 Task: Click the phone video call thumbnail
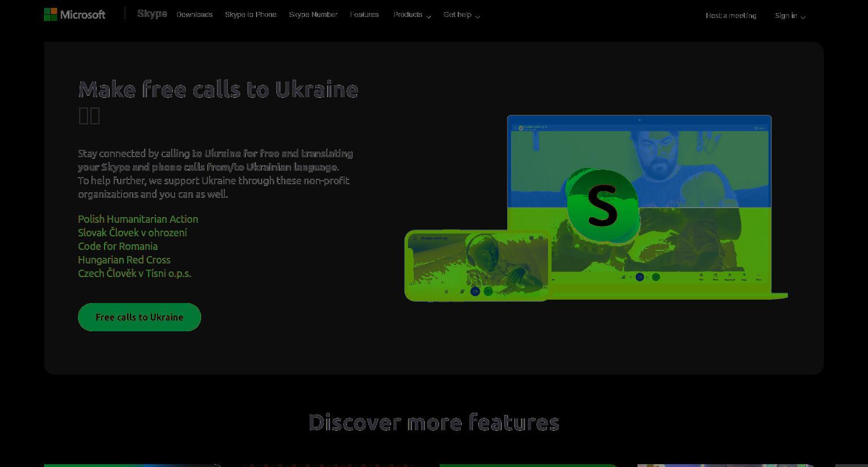pyautogui.click(x=477, y=265)
